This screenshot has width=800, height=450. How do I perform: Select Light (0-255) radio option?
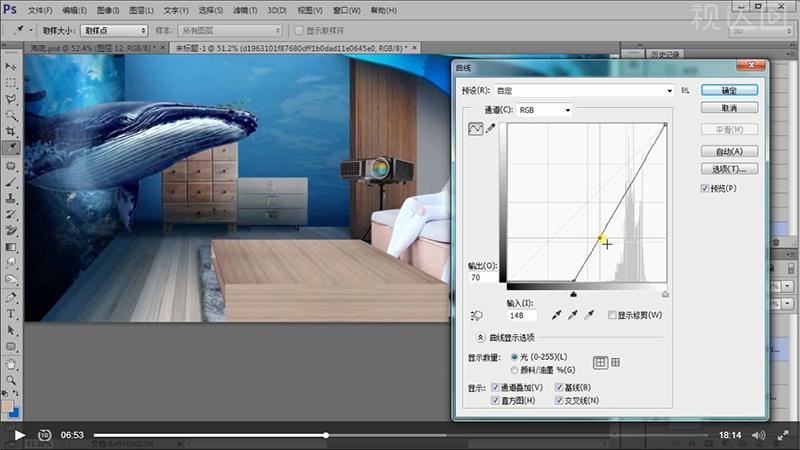coord(514,357)
